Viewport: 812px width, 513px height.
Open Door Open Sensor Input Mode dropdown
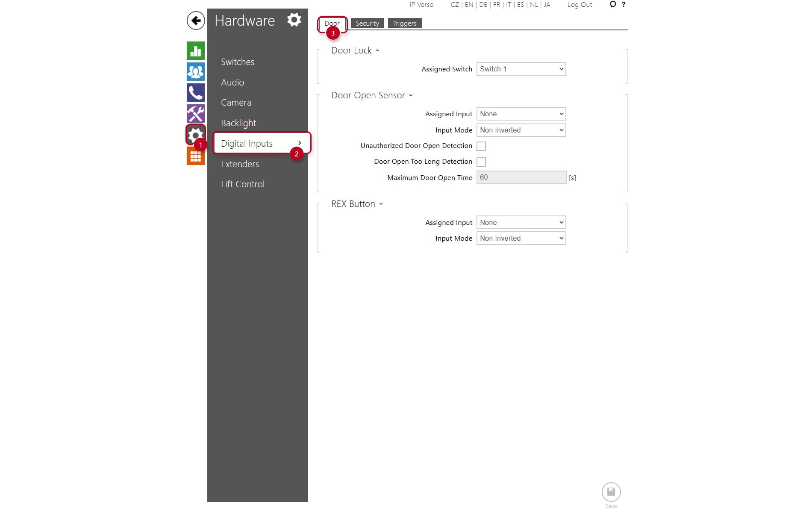[x=521, y=130]
